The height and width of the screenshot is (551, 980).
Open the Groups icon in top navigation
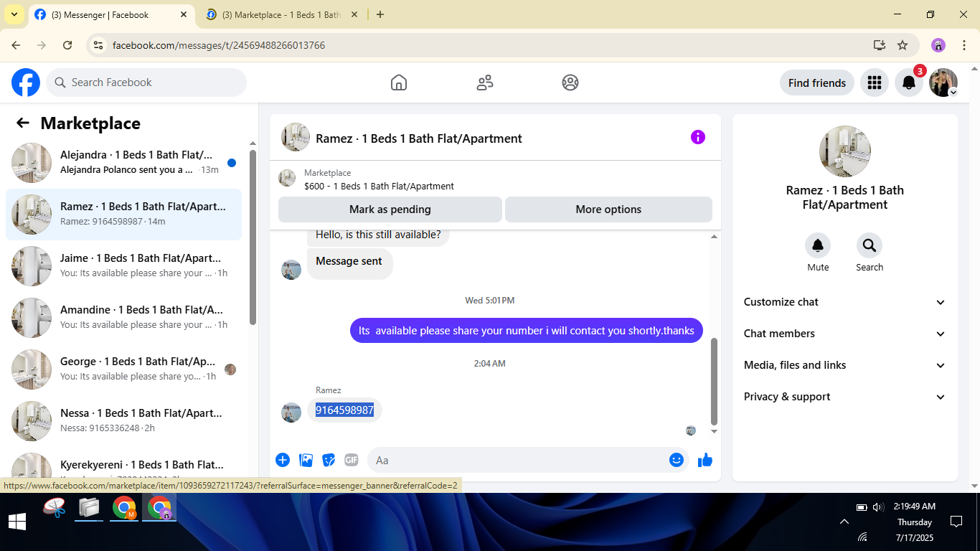pos(570,83)
